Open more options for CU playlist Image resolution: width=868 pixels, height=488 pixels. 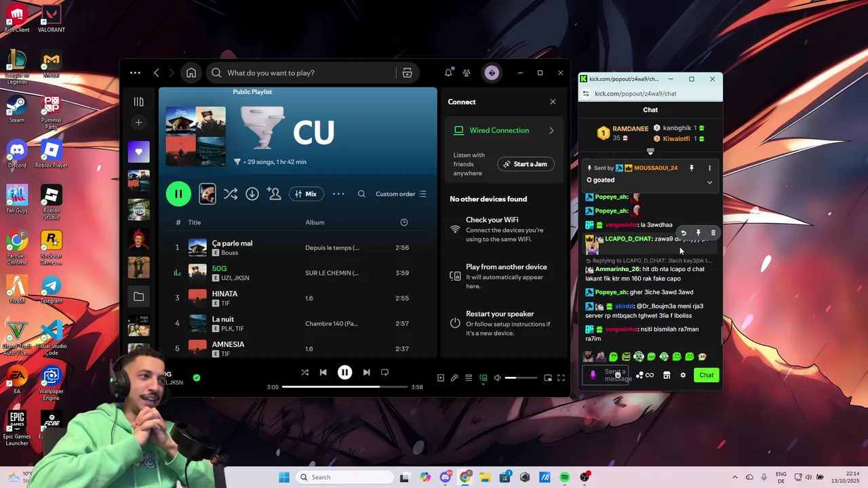[x=338, y=194]
